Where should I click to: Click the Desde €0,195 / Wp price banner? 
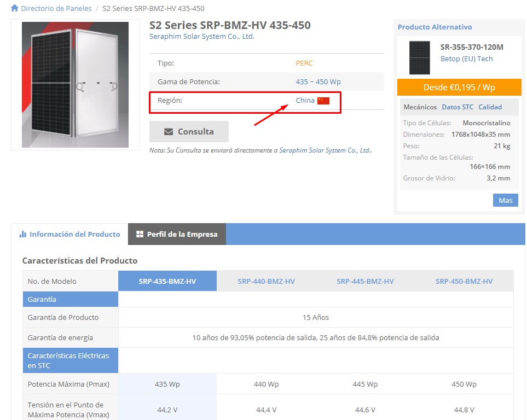tap(459, 87)
